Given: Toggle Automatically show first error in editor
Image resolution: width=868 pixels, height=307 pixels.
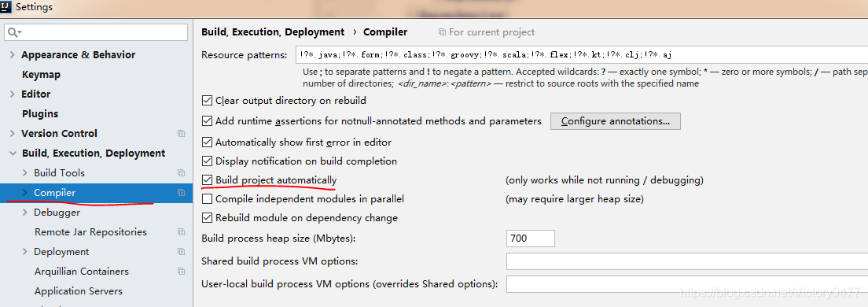Looking at the screenshot, I should (x=207, y=142).
